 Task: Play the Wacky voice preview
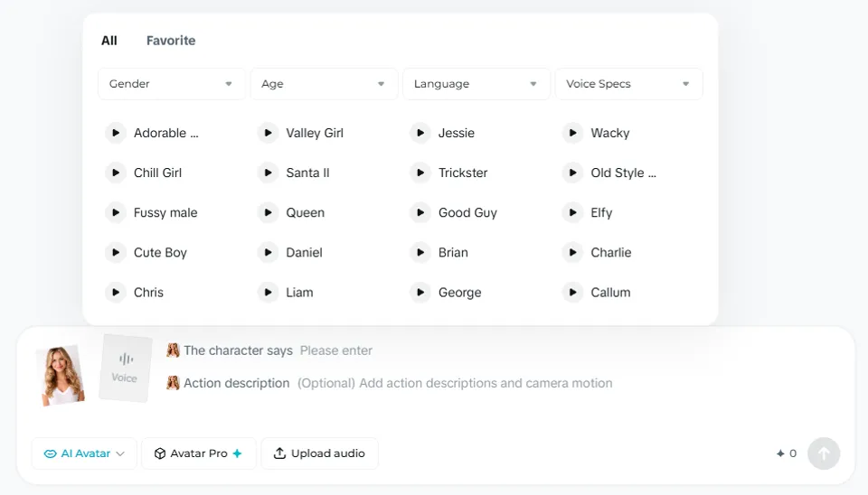pyautogui.click(x=572, y=133)
